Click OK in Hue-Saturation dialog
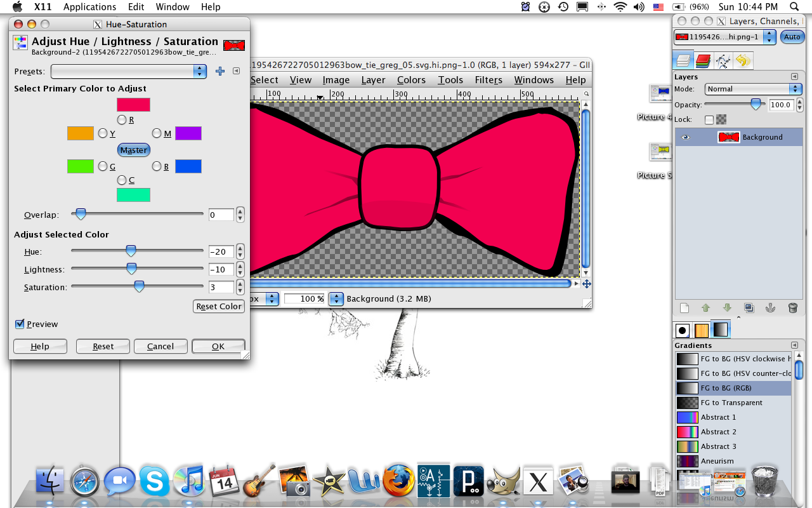812x508 pixels. pos(218,346)
